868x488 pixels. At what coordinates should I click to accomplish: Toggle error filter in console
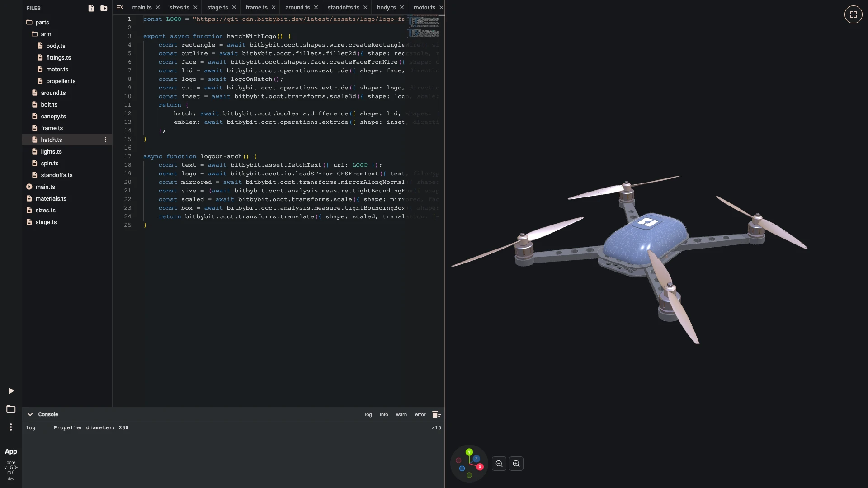[420, 414]
